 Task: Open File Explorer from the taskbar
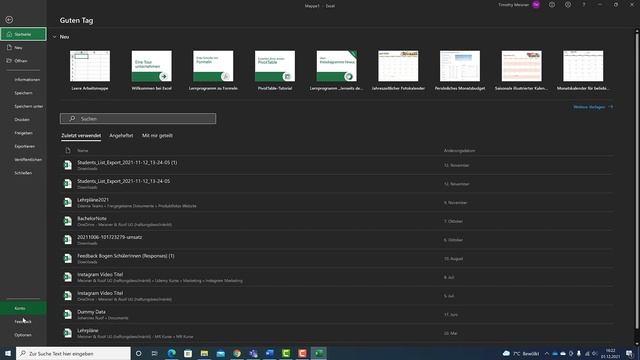(204, 353)
